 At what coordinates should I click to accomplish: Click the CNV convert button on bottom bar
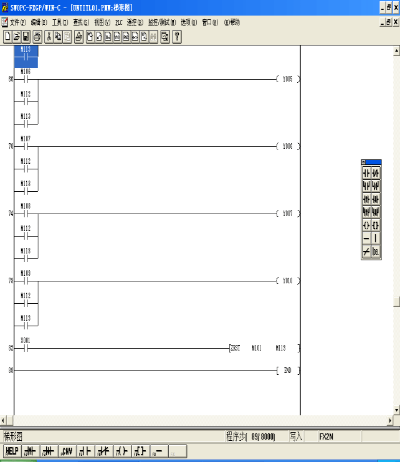tap(67, 451)
